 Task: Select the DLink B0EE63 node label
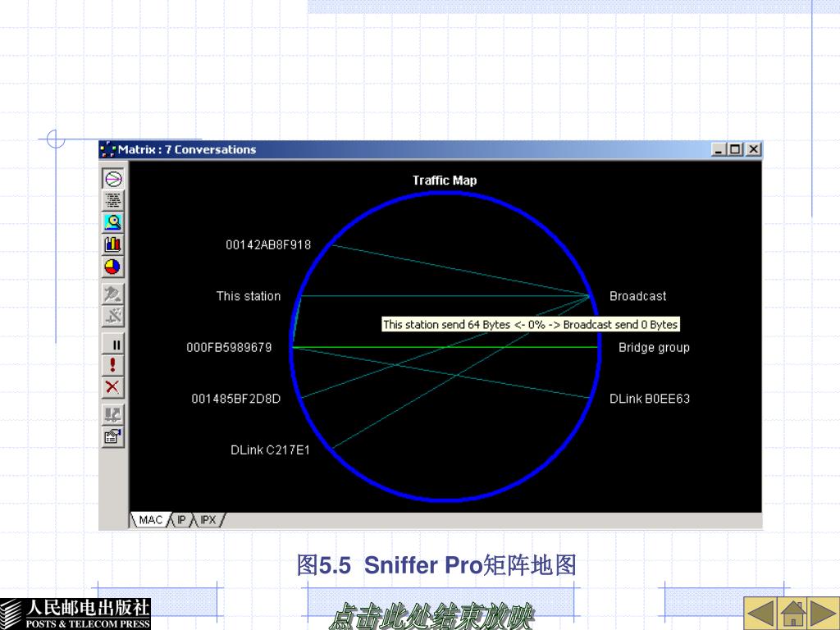(650, 399)
